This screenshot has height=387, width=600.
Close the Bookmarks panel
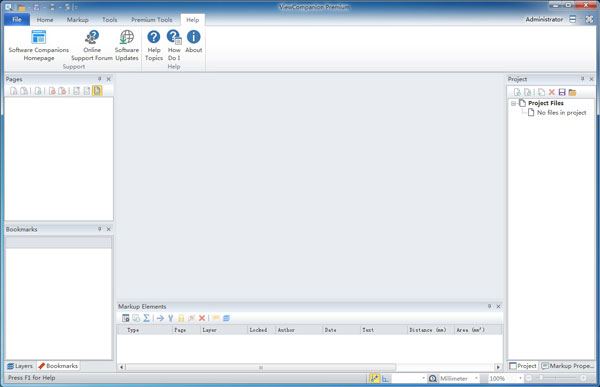pyautogui.click(x=109, y=229)
